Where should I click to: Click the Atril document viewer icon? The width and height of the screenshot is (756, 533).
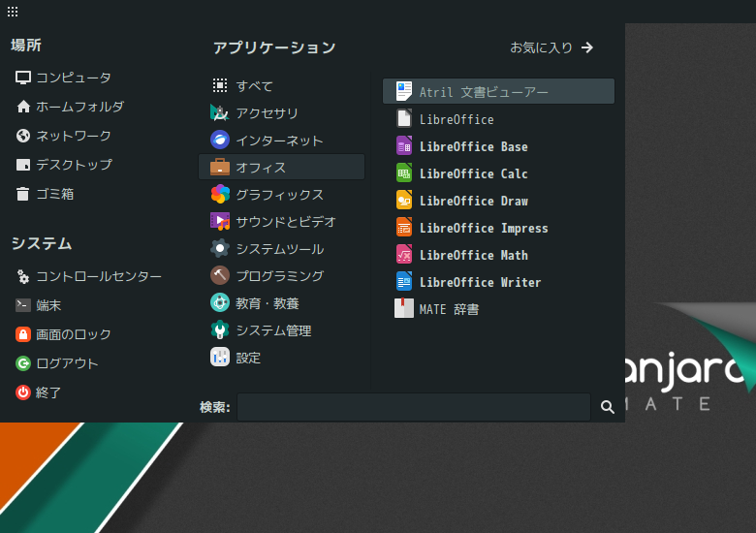tap(404, 91)
